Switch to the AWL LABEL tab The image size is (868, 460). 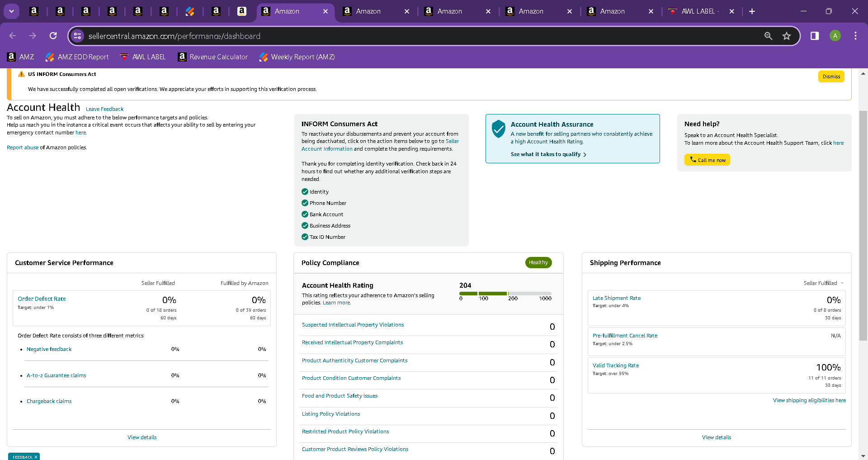click(x=701, y=11)
